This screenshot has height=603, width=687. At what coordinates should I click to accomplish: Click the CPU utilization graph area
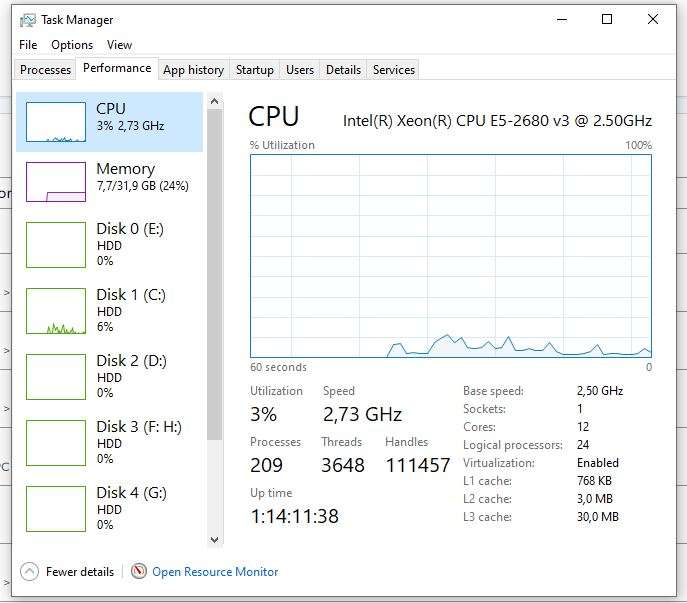click(450, 255)
